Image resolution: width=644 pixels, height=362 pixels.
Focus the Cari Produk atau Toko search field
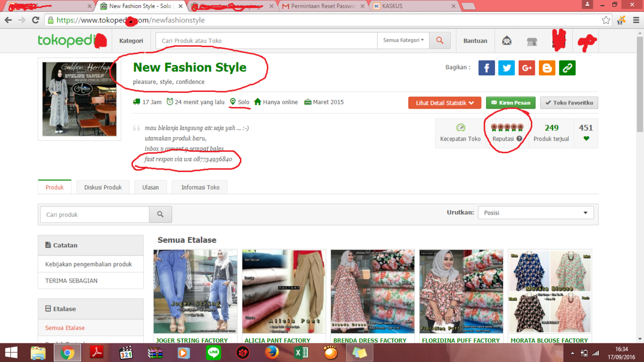coord(267,41)
